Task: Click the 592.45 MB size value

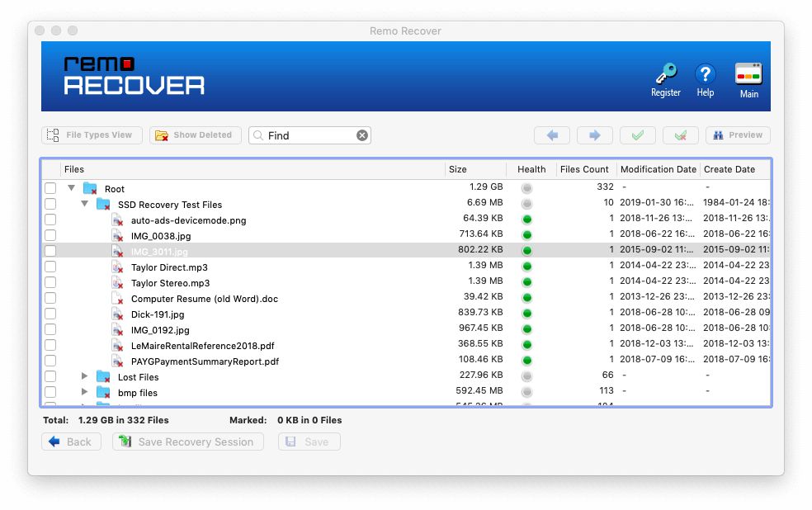Action: [479, 390]
